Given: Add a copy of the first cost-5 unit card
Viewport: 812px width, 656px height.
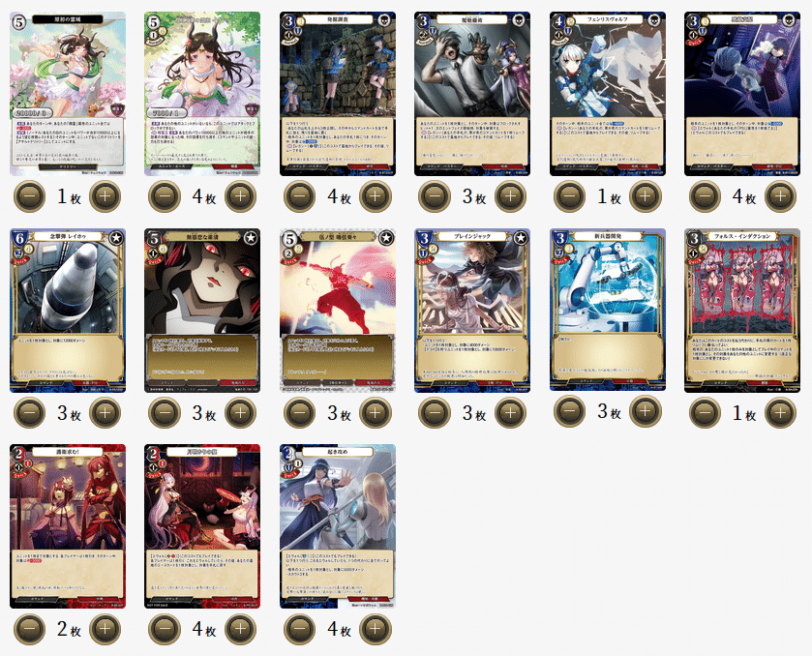Looking at the screenshot, I should tap(105, 196).
